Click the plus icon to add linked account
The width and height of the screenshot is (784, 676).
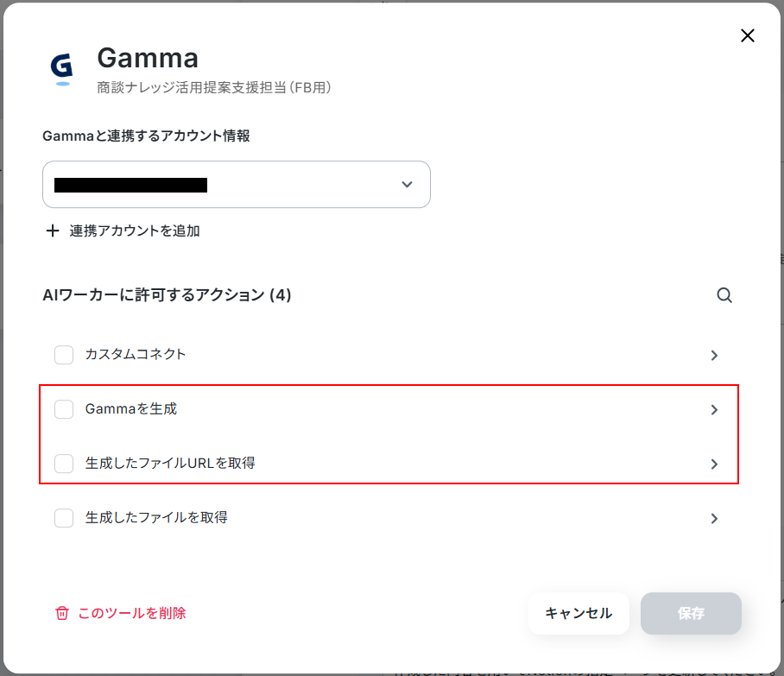click(x=53, y=231)
